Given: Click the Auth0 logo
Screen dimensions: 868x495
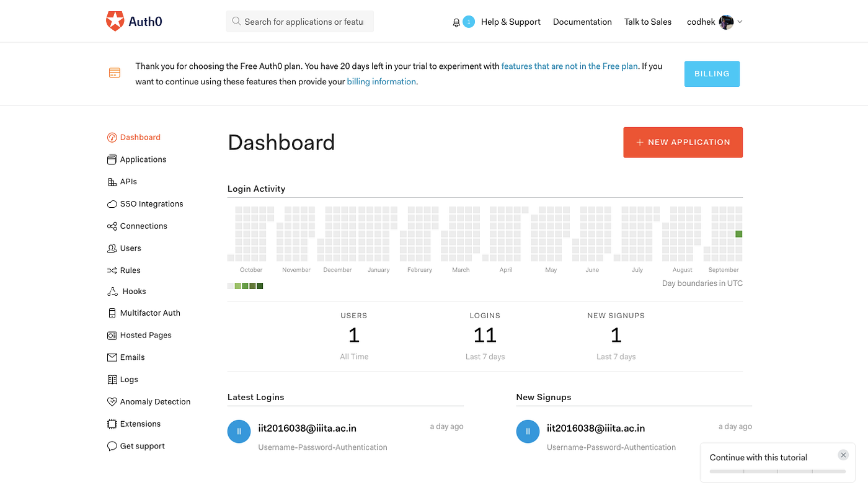Looking at the screenshot, I should coord(135,21).
